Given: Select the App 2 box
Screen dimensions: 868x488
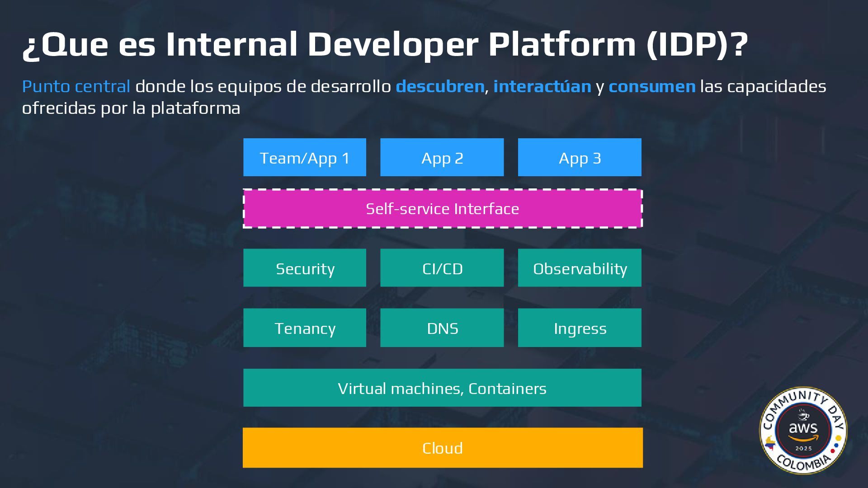Looking at the screenshot, I should (x=442, y=157).
